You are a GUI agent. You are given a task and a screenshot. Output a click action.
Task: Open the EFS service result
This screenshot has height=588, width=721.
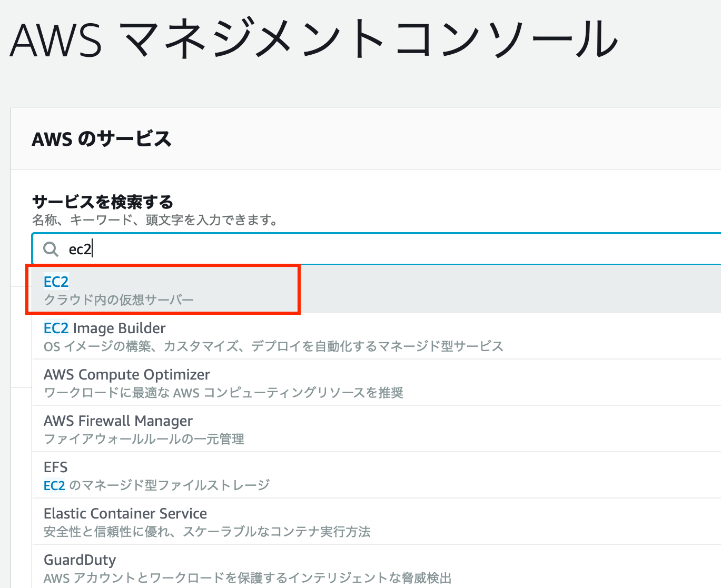click(377, 475)
